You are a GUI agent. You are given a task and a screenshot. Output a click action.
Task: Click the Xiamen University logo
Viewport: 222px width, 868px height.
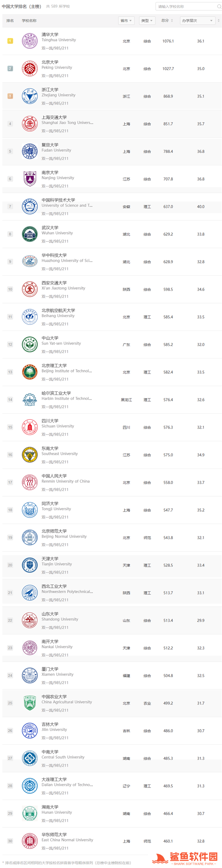tap(30, 675)
